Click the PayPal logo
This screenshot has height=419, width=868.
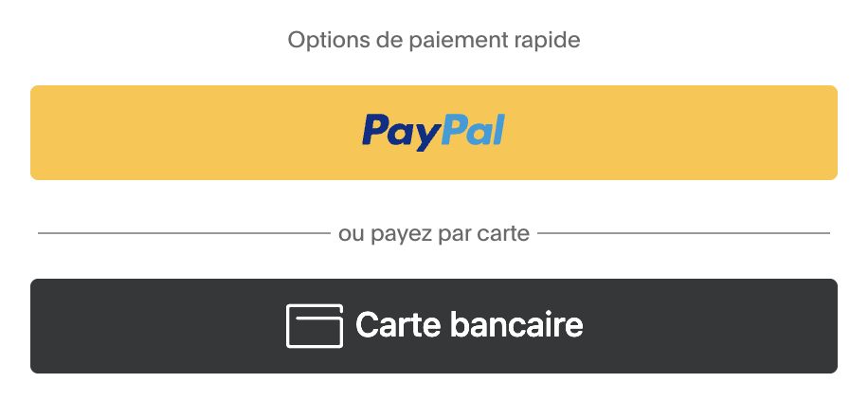(x=433, y=133)
